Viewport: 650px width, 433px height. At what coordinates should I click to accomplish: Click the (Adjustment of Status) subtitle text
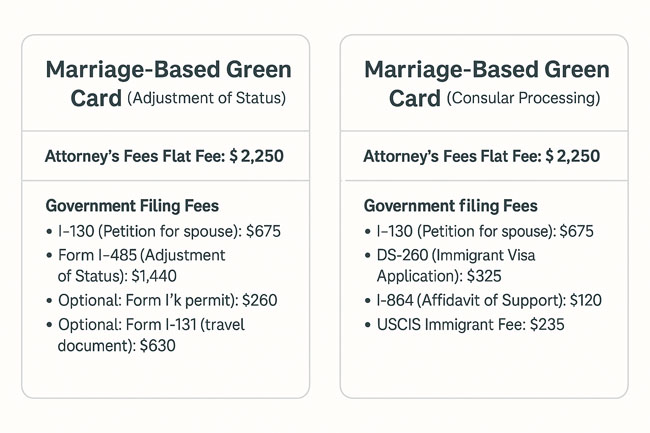(206, 98)
